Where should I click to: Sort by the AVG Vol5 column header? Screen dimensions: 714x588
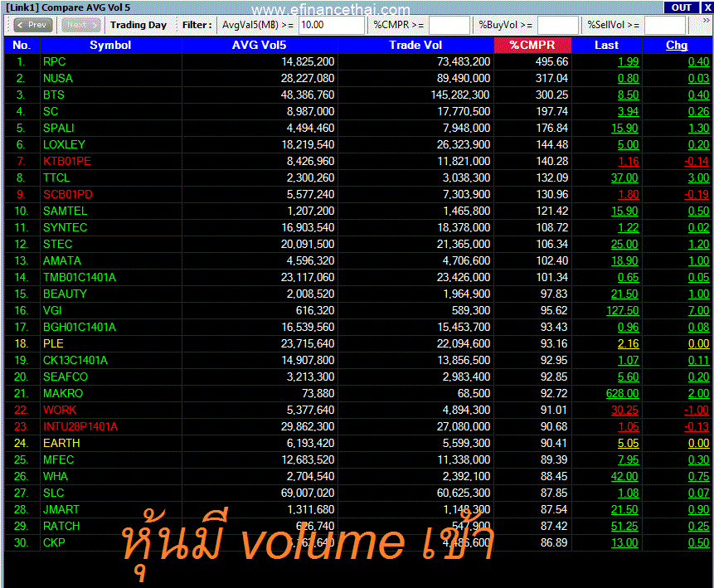coord(260,45)
